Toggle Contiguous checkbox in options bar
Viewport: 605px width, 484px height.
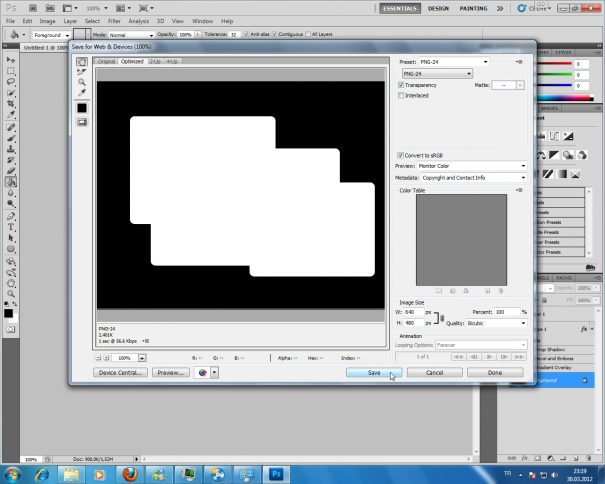(x=275, y=34)
